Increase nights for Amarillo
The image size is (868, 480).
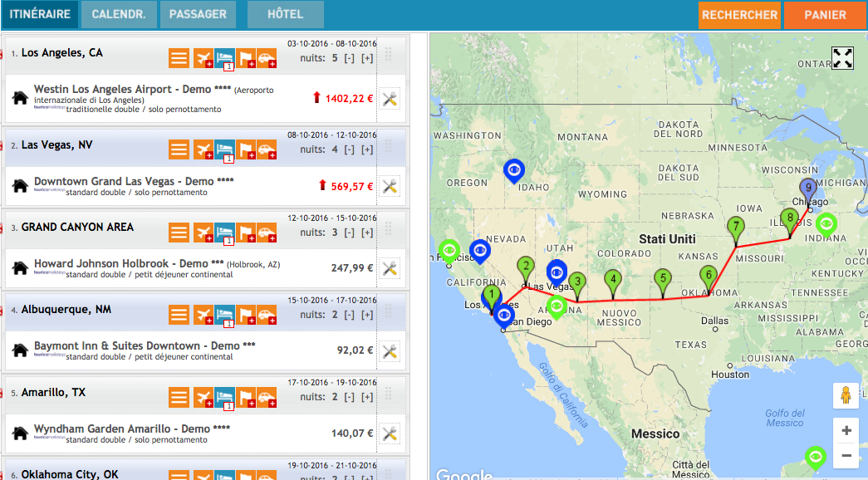tap(367, 397)
